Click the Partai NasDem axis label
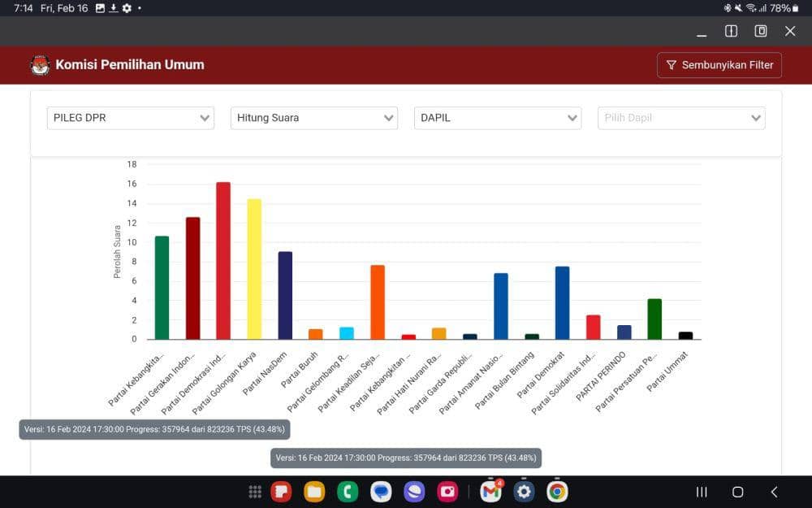The image size is (812, 508). click(x=265, y=373)
